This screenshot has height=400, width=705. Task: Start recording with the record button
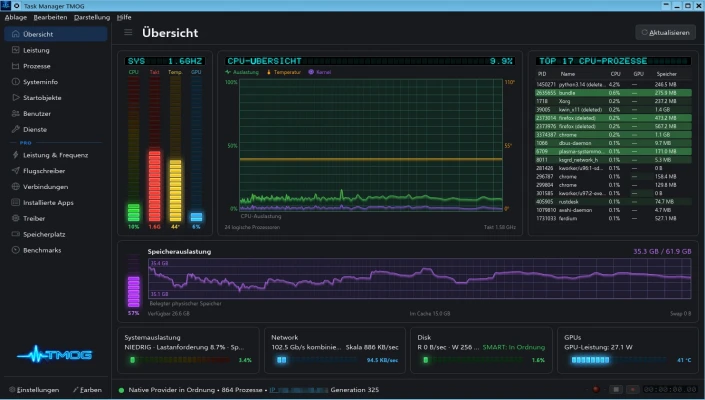[633, 390]
